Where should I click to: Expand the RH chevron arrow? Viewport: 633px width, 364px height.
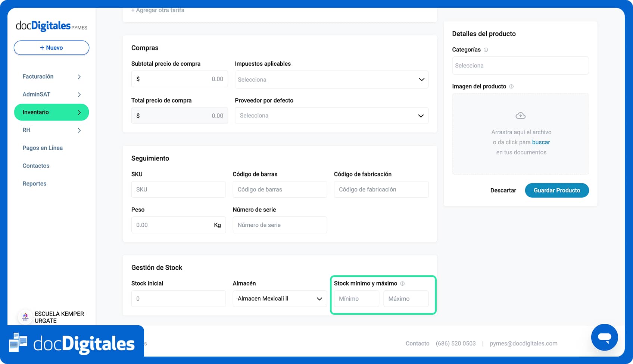79,130
